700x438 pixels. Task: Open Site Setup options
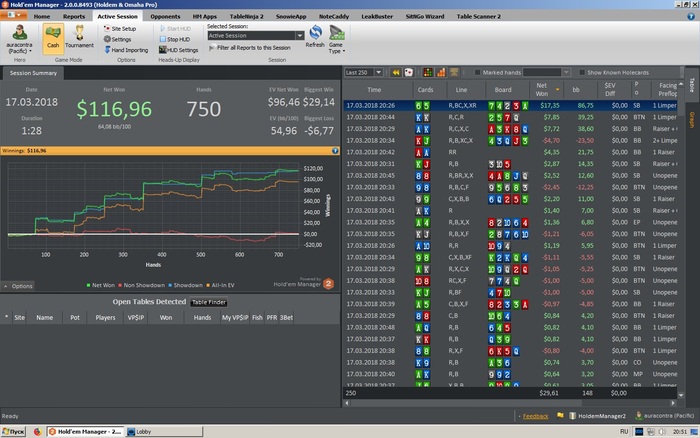[120, 28]
